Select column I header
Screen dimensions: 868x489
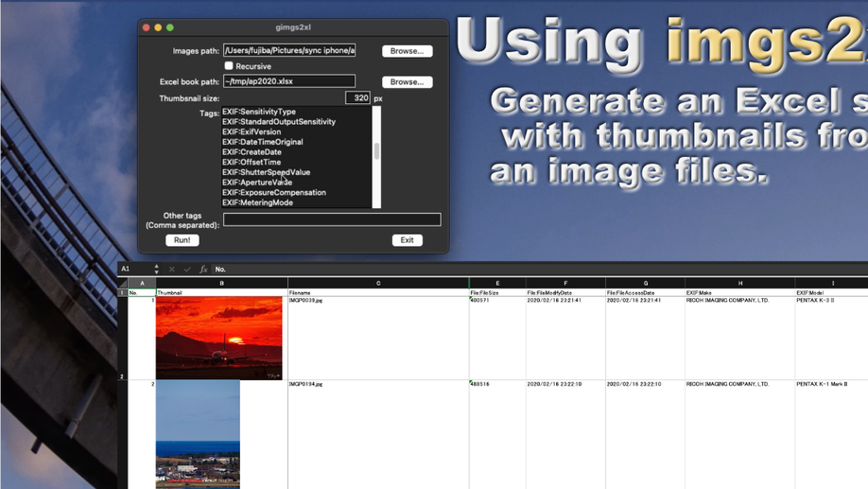tap(832, 284)
